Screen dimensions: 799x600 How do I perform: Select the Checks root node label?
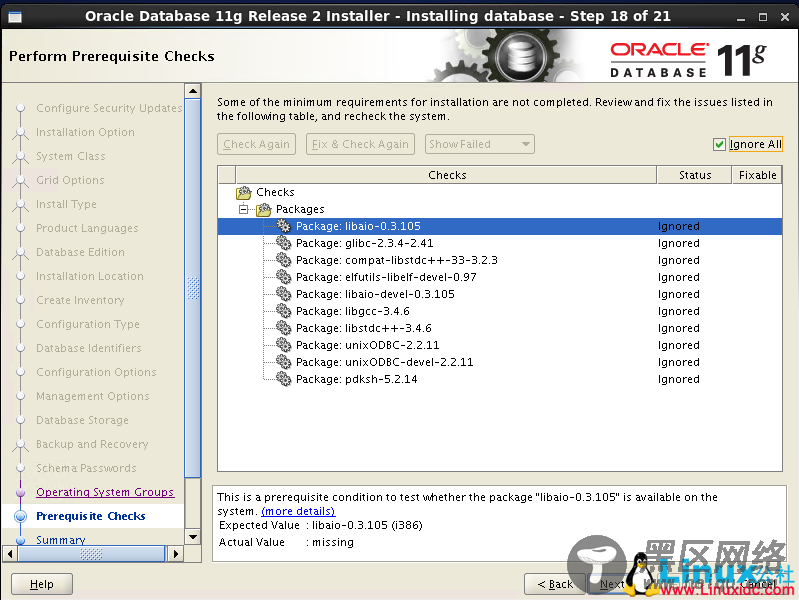click(275, 192)
